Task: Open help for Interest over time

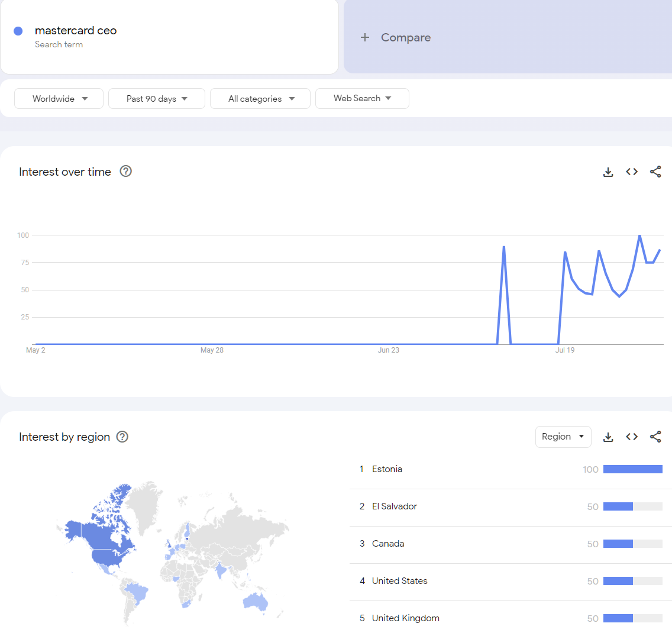Action: (x=125, y=172)
